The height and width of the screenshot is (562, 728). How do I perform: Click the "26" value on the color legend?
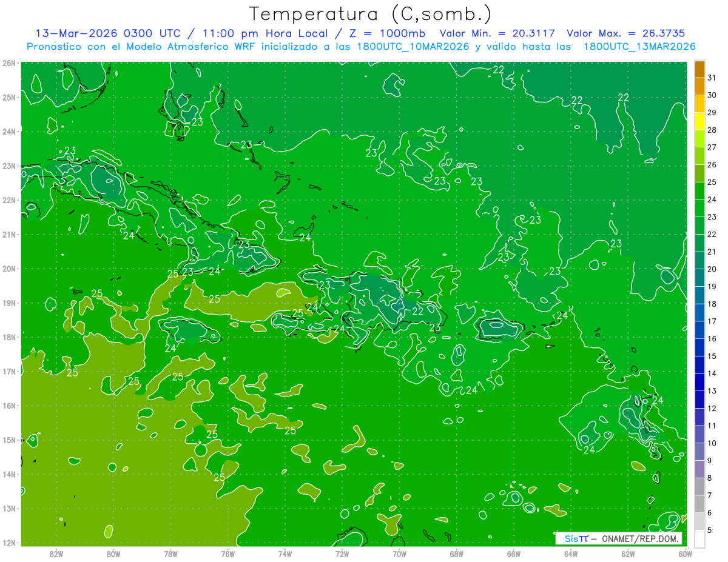pos(712,164)
